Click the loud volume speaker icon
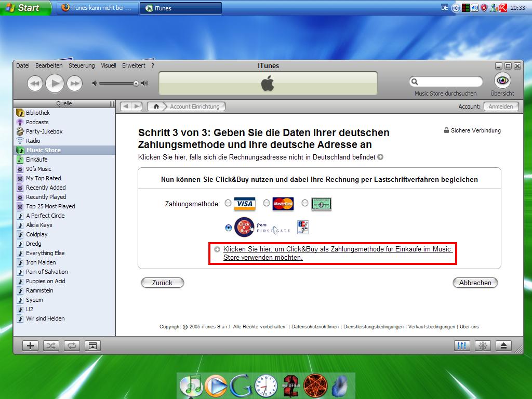The height and width of the screenshot is (399, 532). [x=145, y=83]
